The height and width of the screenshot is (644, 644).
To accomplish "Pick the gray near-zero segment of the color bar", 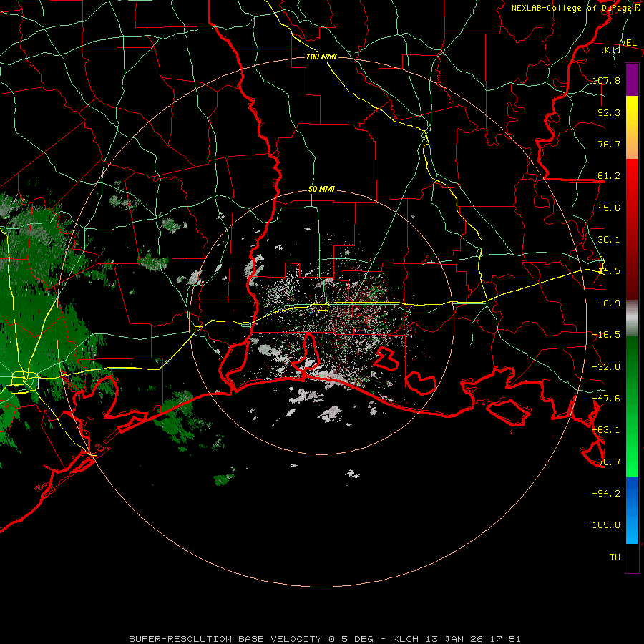I will (x=632, y=318).
